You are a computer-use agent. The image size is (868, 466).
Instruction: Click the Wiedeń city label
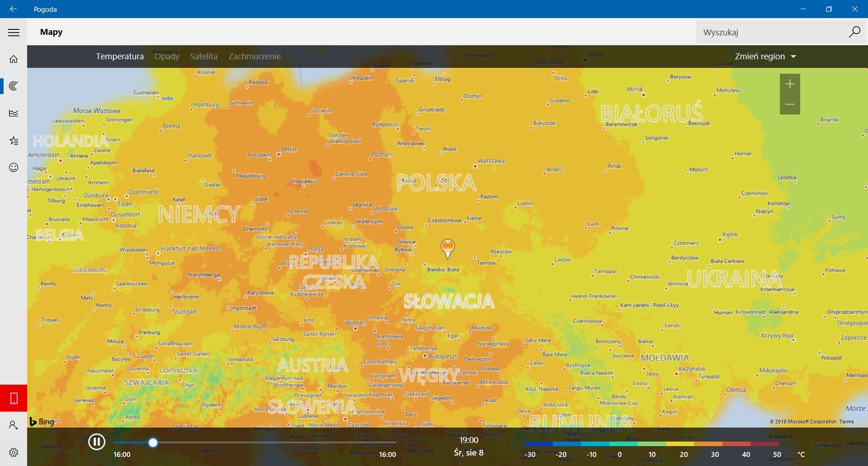(x=355, y=323)
